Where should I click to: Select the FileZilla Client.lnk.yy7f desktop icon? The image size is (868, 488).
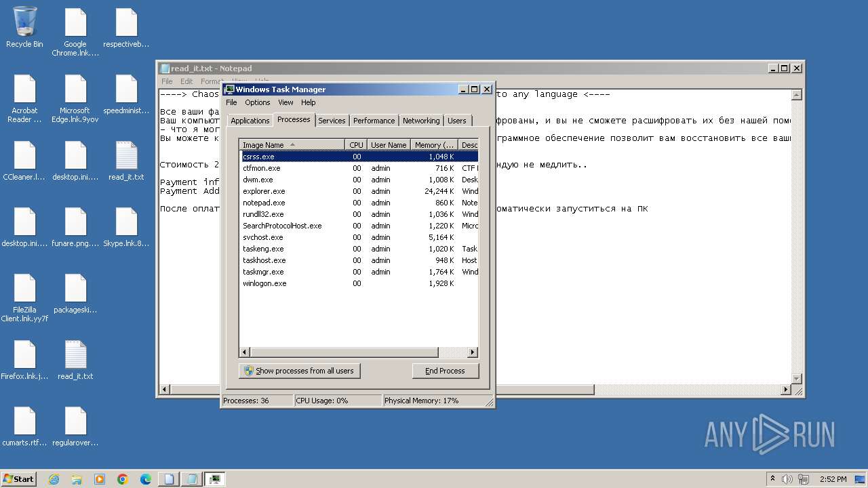pyautogui.click(x=24, y=298)
